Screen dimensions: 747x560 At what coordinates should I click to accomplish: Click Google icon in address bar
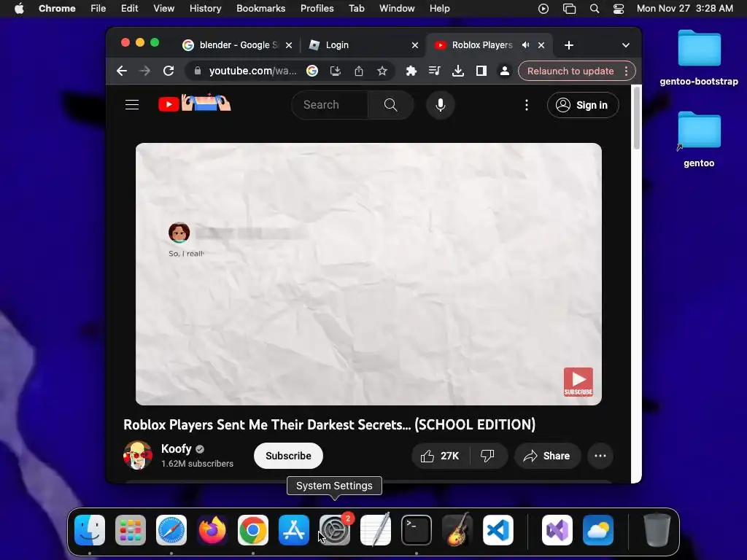click(x=312, y=71)
